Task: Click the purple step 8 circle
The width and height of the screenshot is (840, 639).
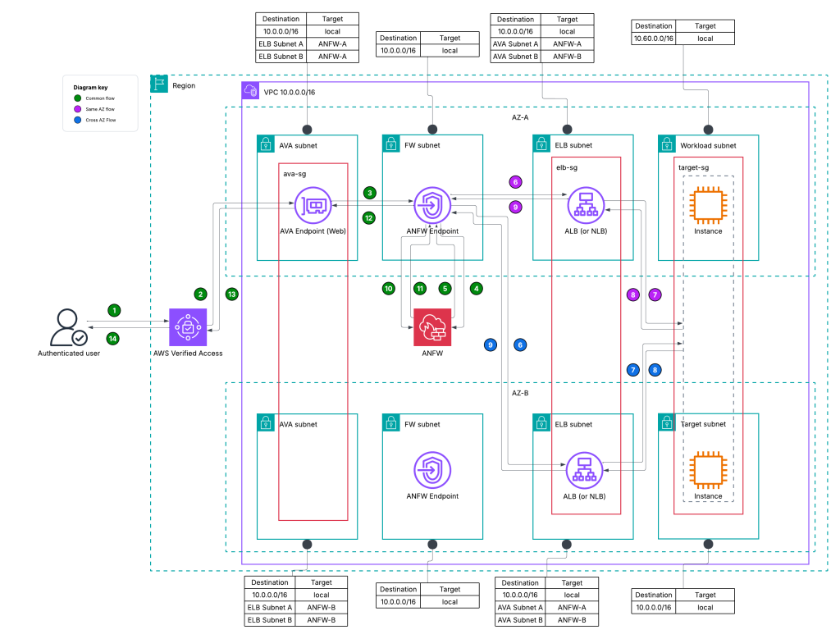Action: 633,294
